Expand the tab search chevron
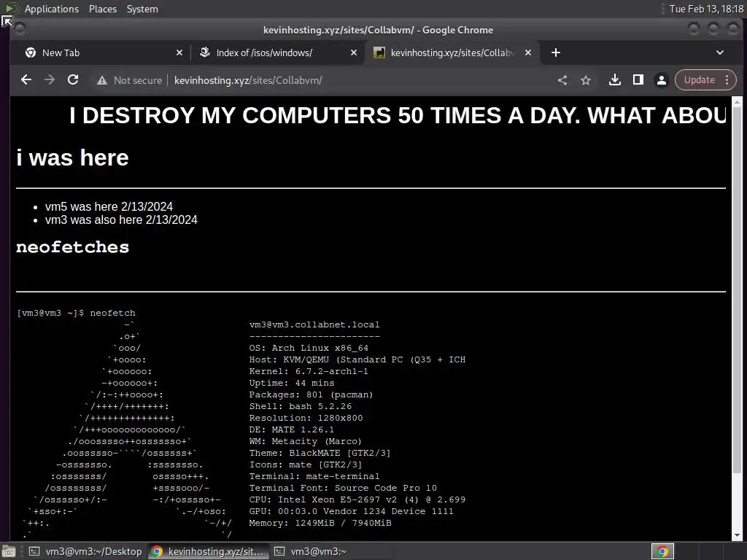 720,52
